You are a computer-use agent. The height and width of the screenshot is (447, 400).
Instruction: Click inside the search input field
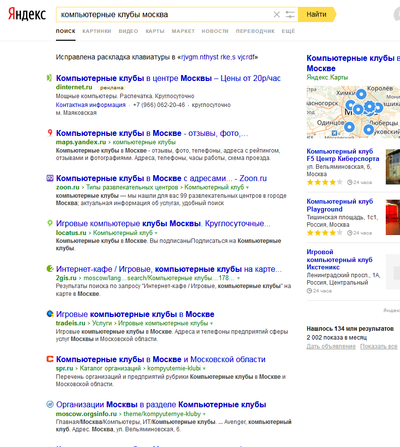click(165, 14)
